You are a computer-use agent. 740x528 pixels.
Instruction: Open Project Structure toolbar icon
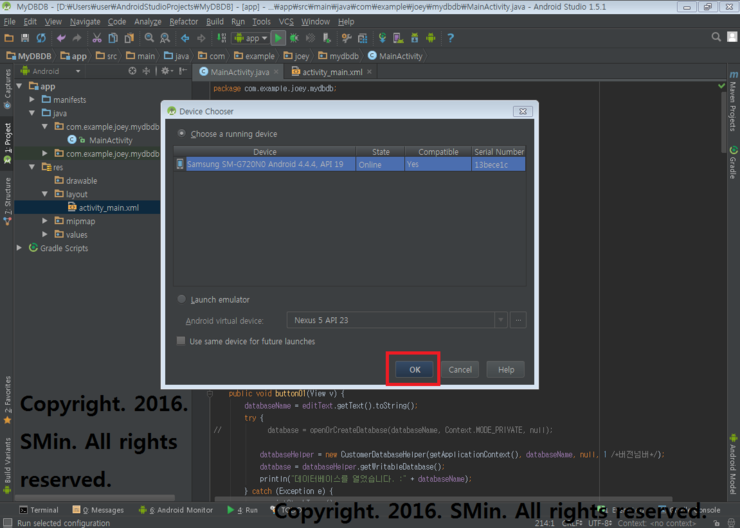tap(362, 38)
